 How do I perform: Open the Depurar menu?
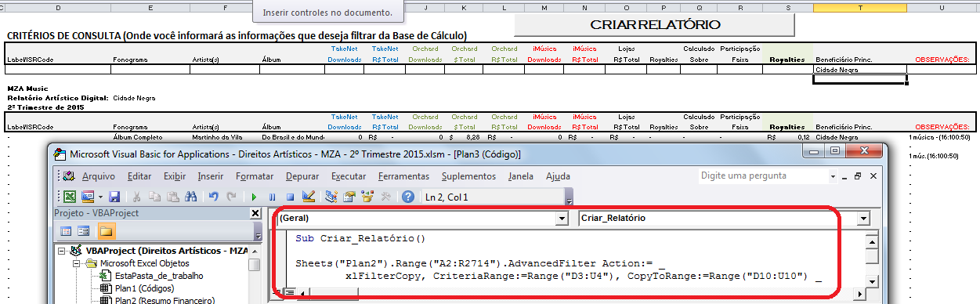302,176
